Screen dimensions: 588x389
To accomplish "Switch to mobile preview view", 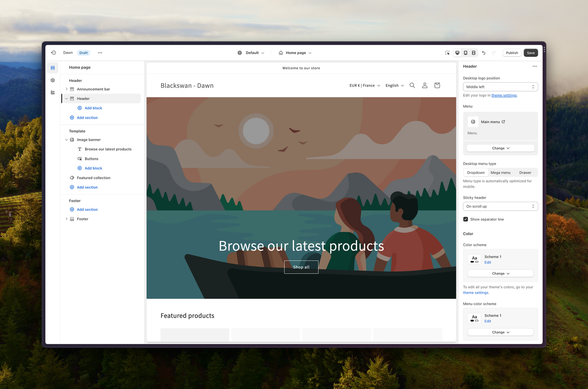I will [465, 52].
